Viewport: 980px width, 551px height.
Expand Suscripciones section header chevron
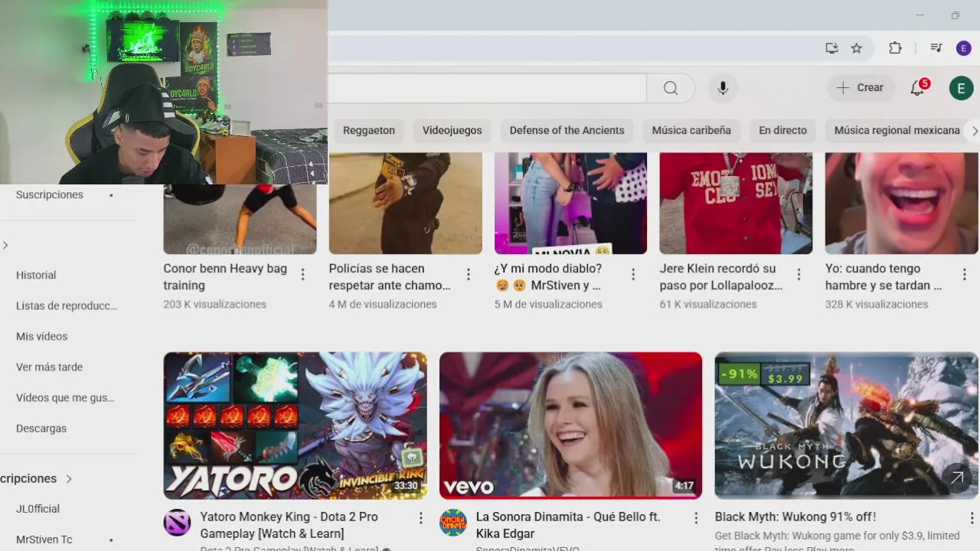pyautogui.click(x=69, y=479)
